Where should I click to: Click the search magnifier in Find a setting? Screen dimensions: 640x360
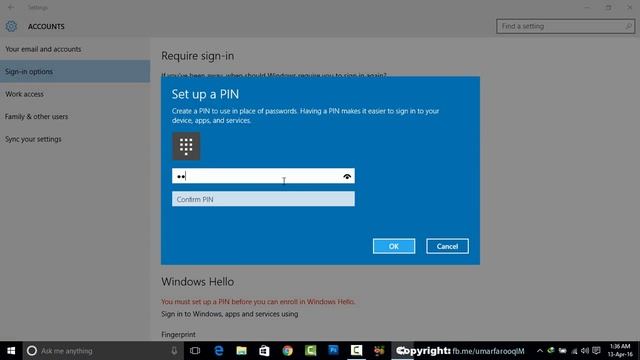click(629, 26)
